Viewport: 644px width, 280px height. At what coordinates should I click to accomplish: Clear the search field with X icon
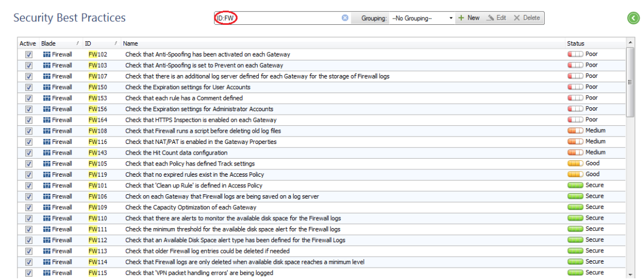click(345, 18)
